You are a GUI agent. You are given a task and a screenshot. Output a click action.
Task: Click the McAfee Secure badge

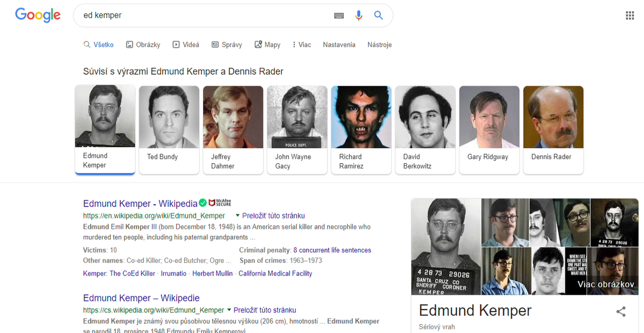[x=220, y=203]
